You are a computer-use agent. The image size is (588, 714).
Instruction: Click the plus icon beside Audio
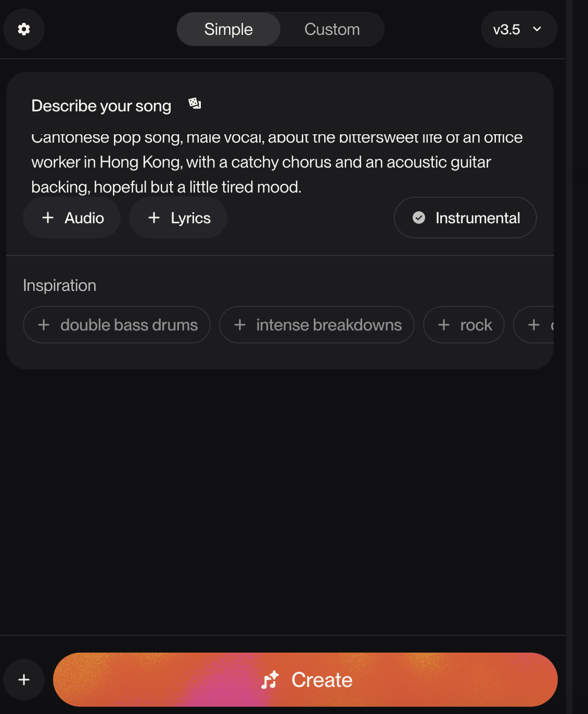[x=48, y=218]
